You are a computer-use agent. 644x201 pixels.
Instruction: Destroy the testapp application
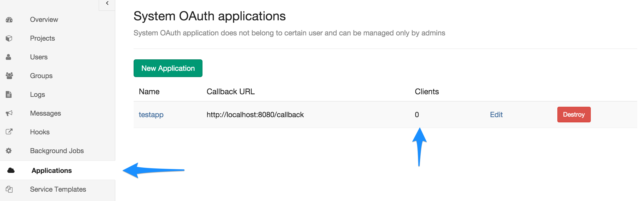click(574, 115)
